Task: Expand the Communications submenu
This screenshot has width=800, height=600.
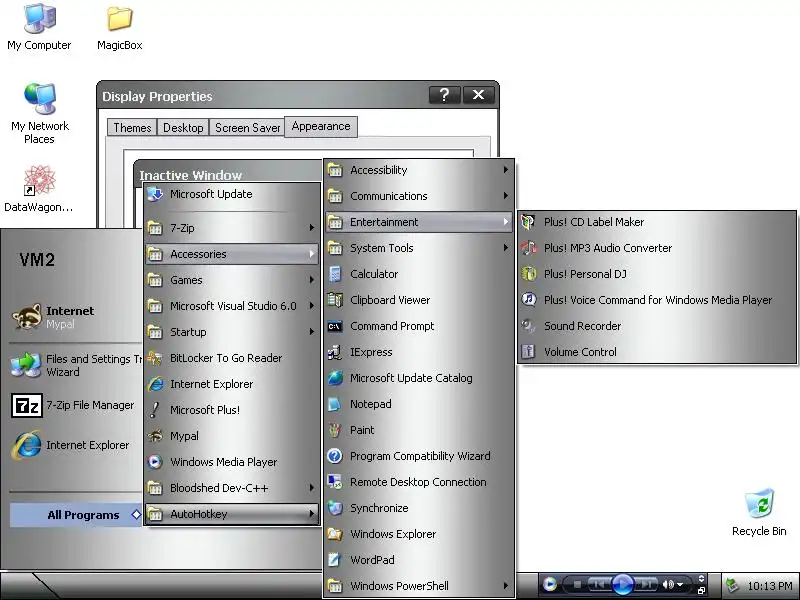Action: pos(418,196)
